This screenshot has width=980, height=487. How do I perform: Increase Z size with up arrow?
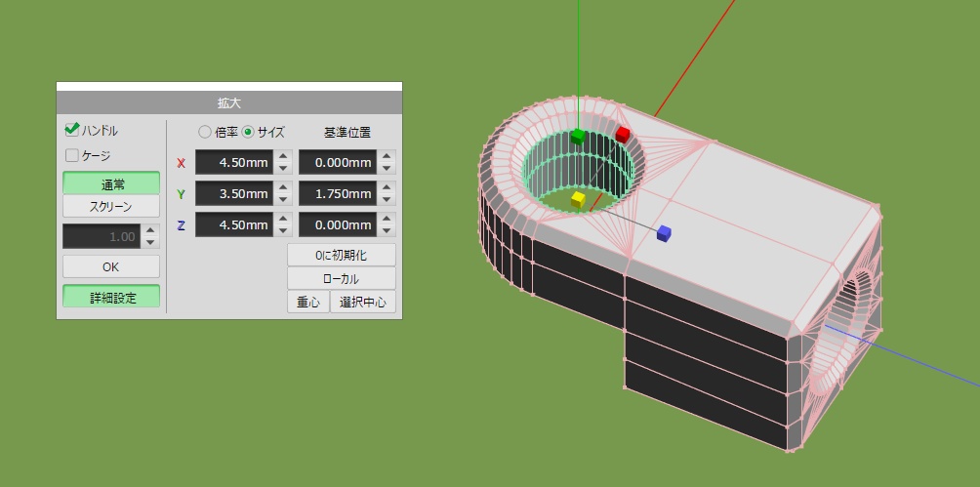coord(283,219)
